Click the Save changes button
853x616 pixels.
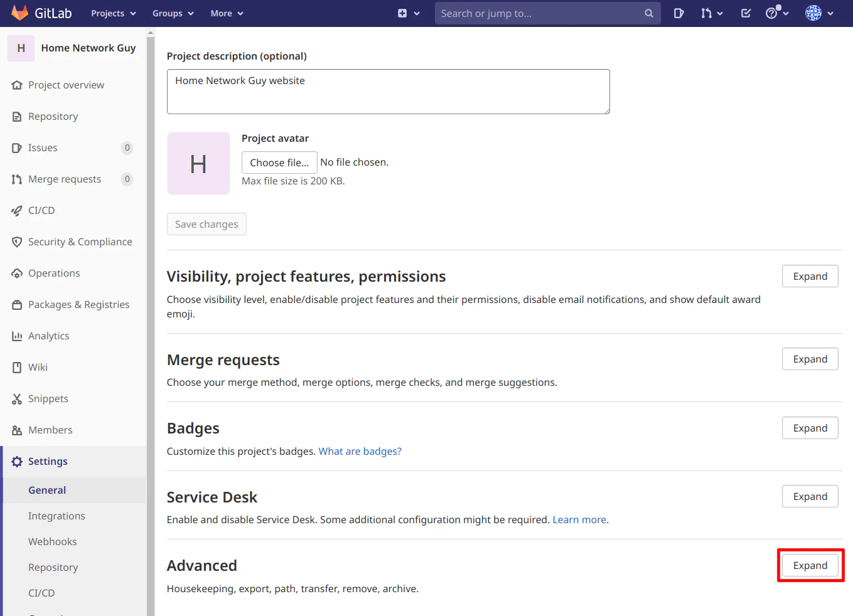(207, 224)
